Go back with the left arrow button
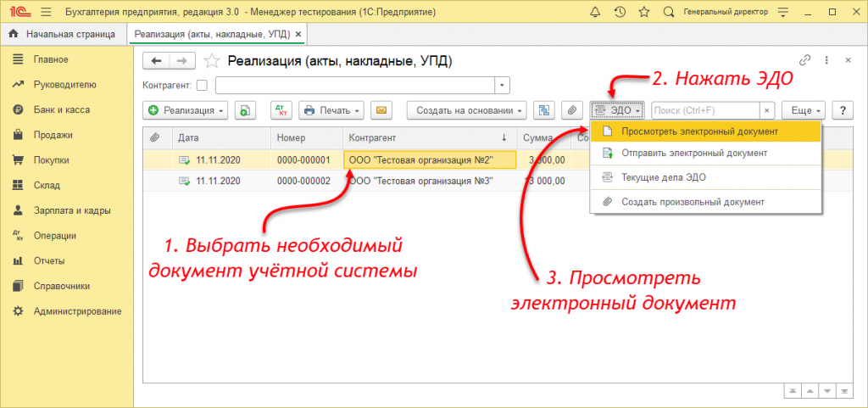This screenshot has width=868, height=408. click(156, 61)
